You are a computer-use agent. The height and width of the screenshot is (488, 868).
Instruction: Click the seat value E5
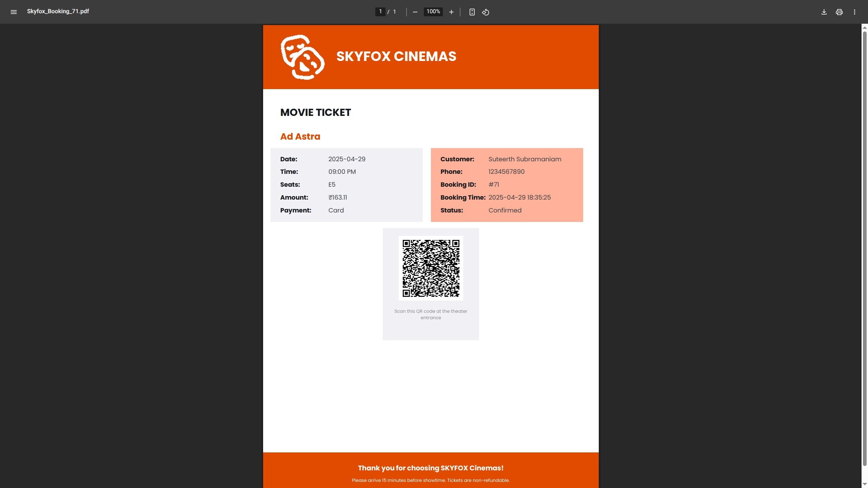click(332, 185)
